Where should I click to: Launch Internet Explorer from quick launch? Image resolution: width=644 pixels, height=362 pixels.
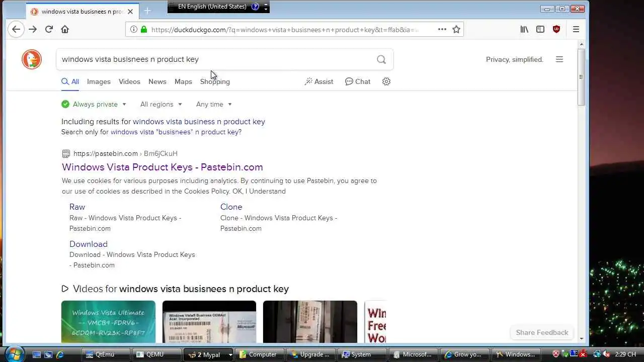click(60, 354)
